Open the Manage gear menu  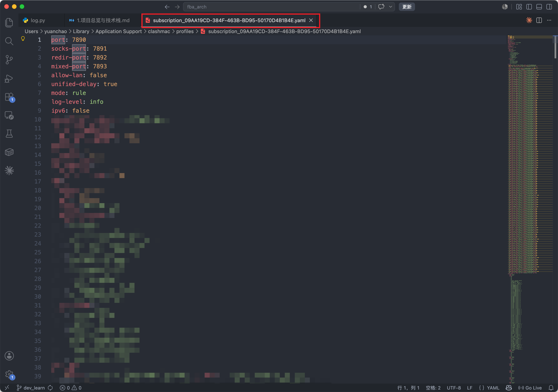click(x=9, y=374)
